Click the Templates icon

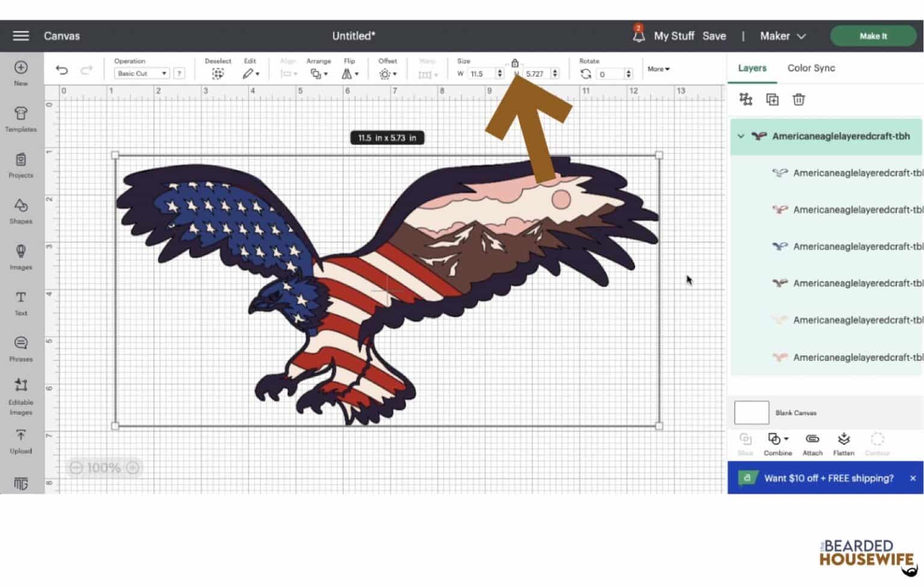coord(21,120)
